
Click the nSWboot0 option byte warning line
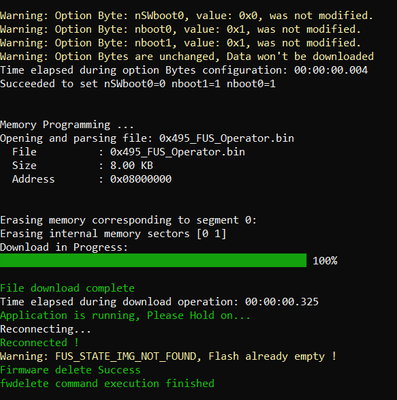tap(186, 16)
